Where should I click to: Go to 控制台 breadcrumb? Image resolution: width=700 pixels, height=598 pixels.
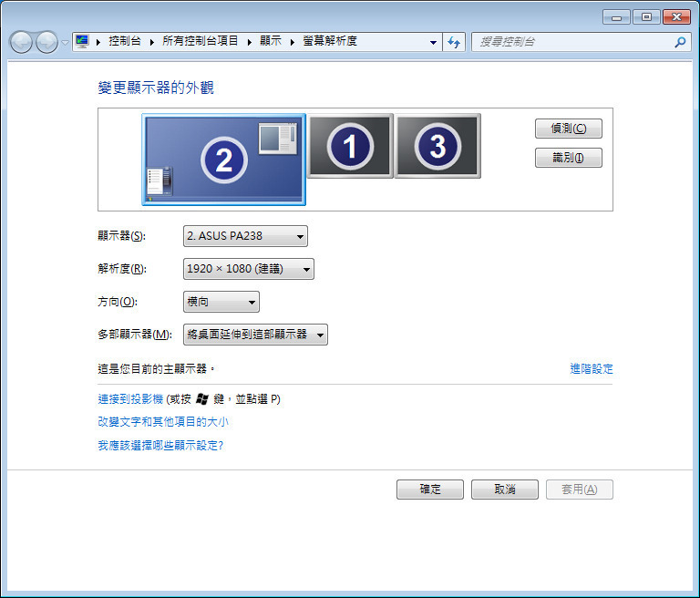pos(125,41)
